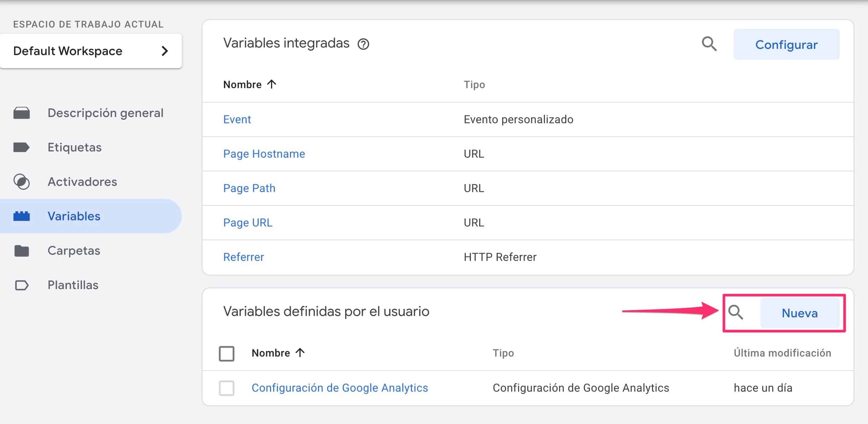Open the Page URL variable
This screenshot has width=868, height=424.
(x=247, y=223)
